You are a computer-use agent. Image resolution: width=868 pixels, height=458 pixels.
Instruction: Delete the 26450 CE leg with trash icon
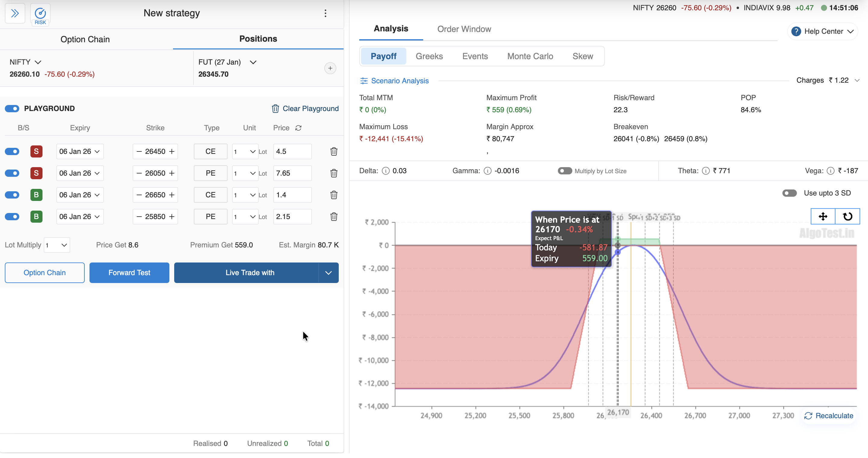tap(334, 152)
